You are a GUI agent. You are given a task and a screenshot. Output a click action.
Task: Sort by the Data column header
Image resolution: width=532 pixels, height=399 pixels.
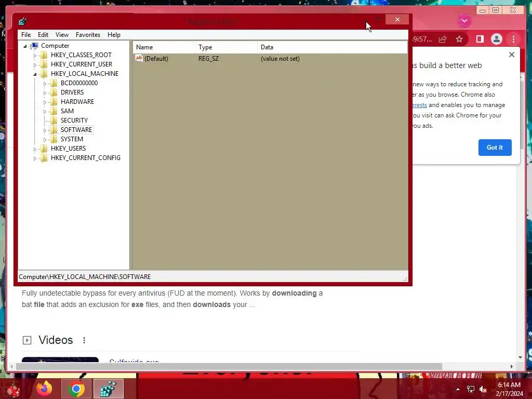pyautogui.click(x=332, y=47)
